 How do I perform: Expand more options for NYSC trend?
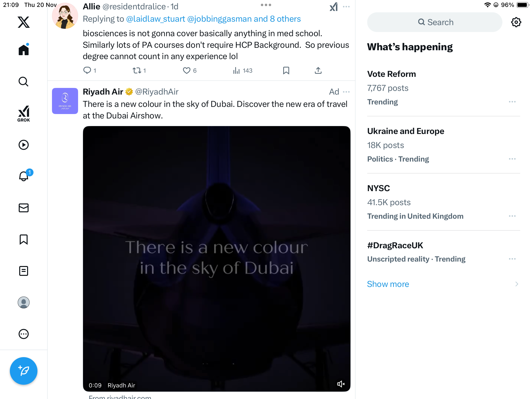coord(512,216)
